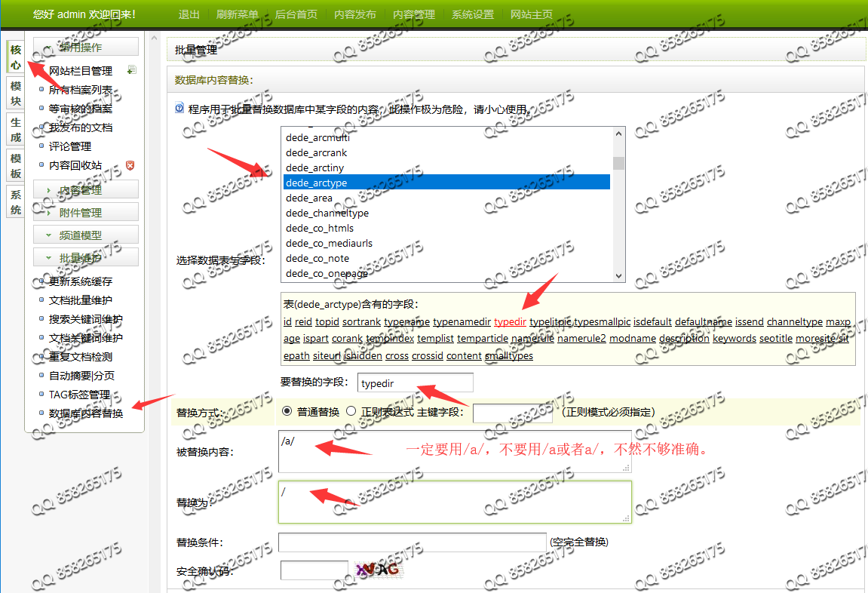Viewport: 868px width, 593px height.
Task: Click the table list's scroll-down arrow
Action: [618, 275]
